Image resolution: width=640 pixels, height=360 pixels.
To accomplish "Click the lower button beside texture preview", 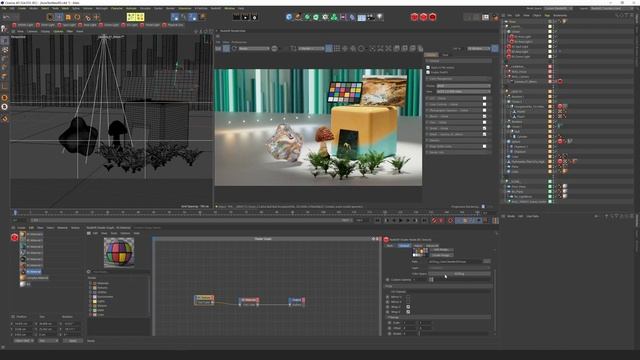I will tap(441, 255).
